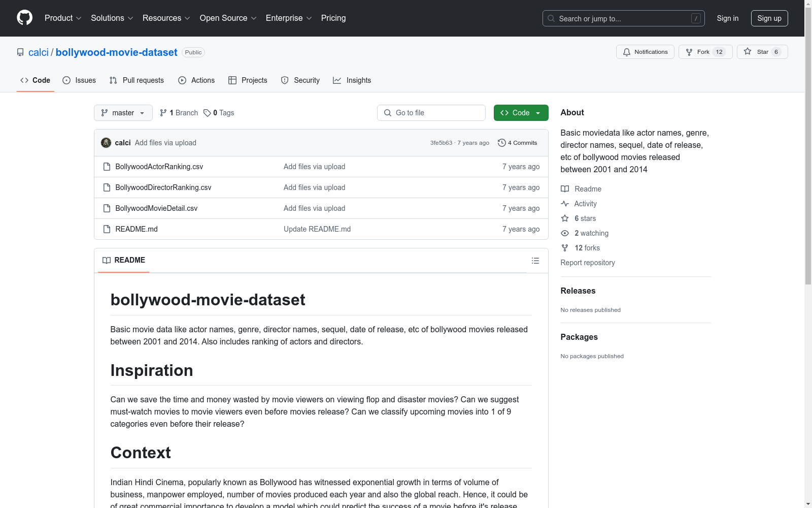Expand the Enterprise menu
The height and width of the screenshot is (508, 812).
tap(289, 18)
